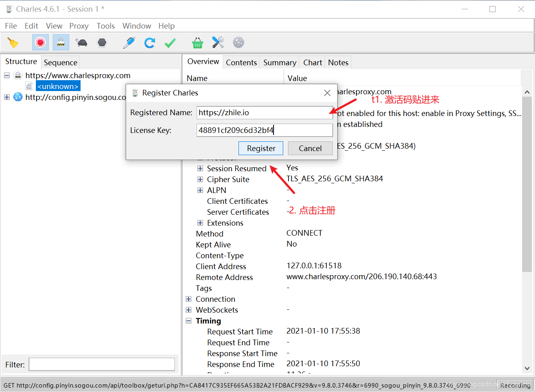
Task: Click the Registered Name input field
Action: pos(265,112)
